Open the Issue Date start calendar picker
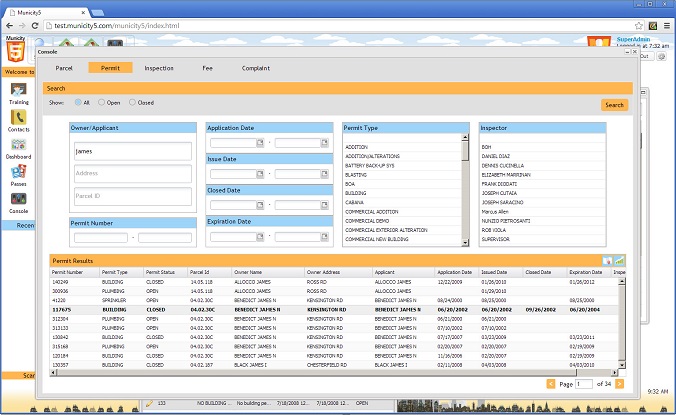The image size is (676, 415). pos(260,174)
